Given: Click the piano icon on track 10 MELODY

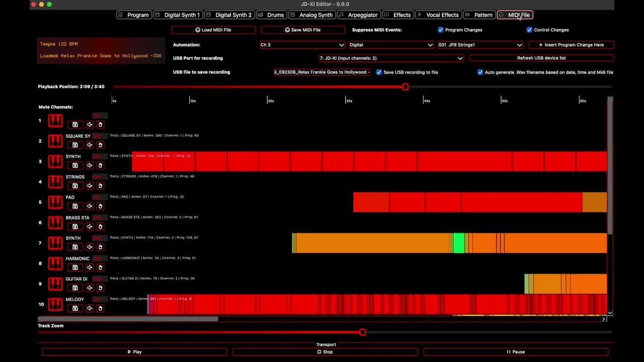Looking at the screenshot, I should click(55, 304).
